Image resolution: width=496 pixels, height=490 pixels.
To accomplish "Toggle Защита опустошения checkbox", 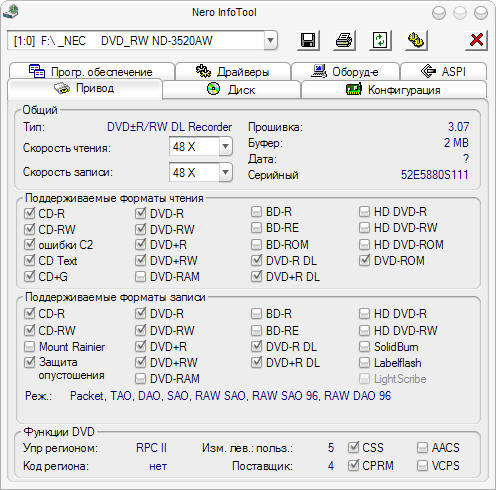I will (x=30, y=362).
